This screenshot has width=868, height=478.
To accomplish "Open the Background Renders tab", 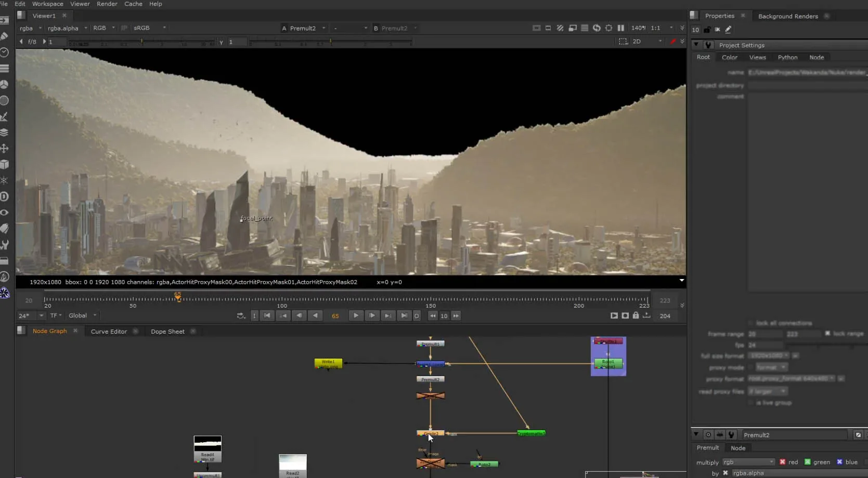I will point(788,16).
